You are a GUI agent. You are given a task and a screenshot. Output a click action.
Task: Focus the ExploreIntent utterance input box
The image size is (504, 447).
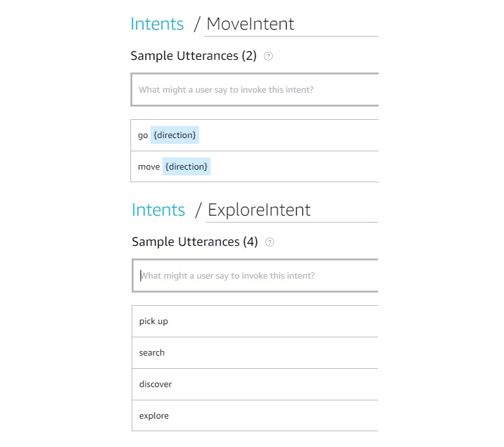(x=256, y=276)
